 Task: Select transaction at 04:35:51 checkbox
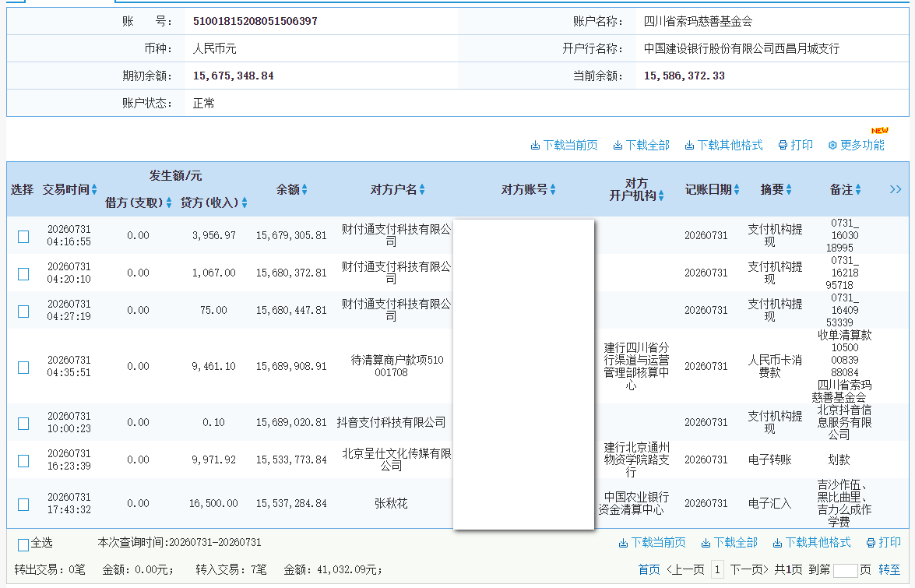tap(23, 367)
